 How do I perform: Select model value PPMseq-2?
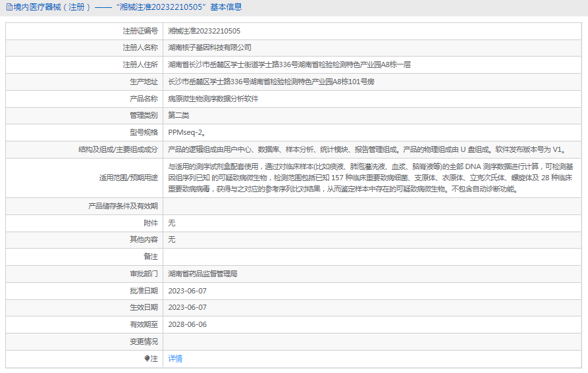[x=186, y=133]
